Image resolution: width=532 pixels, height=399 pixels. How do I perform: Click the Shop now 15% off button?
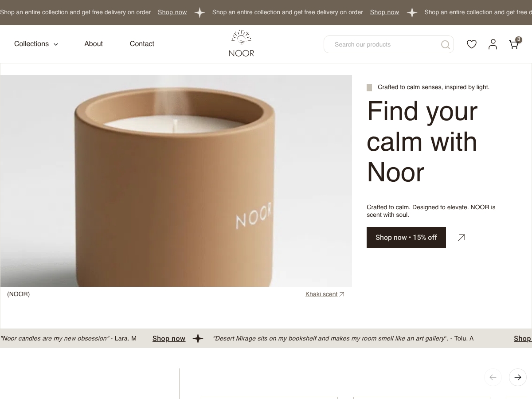coord(406,238)
